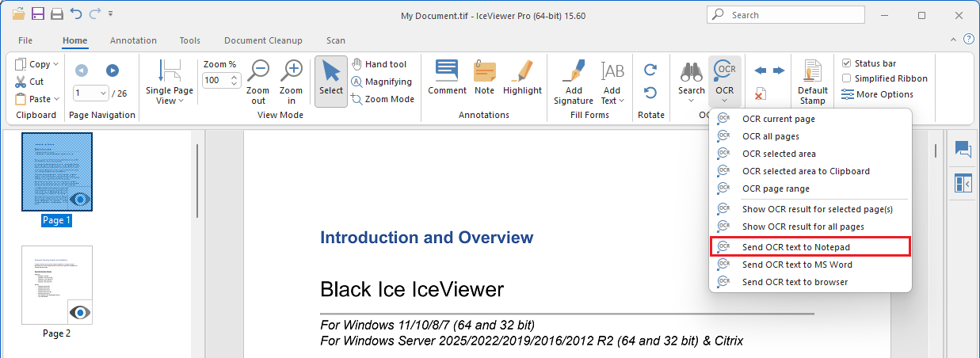Image resolution: width=980 pixels, height=358 pixels.
Task: Choose OCR selected area to Clipboard
Action: point(810,171)
